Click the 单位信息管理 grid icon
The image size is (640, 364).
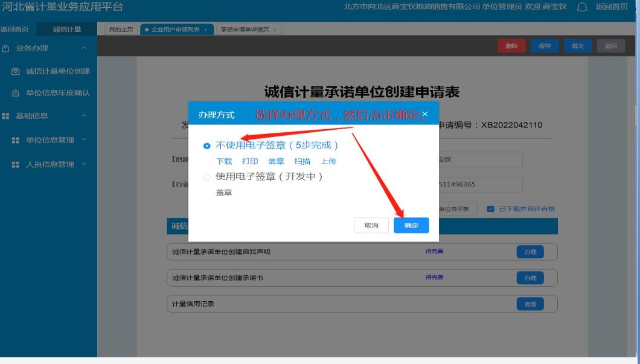[x=16, y=140]
